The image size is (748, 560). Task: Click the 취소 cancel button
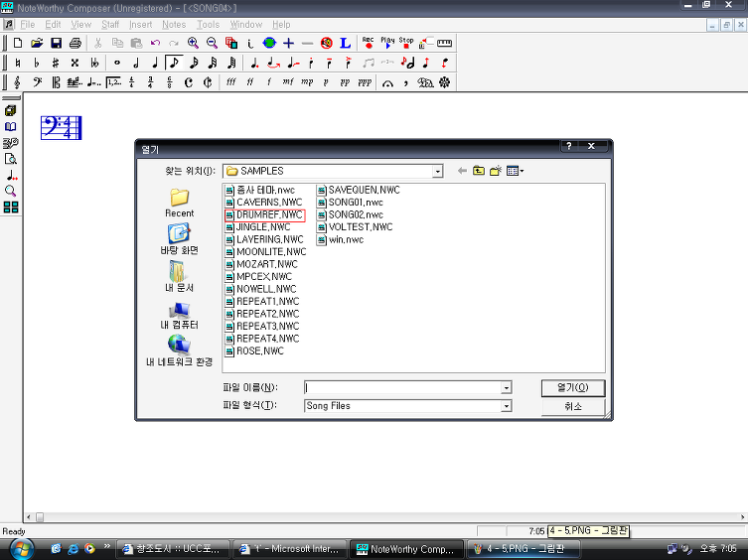pos(573,407)
